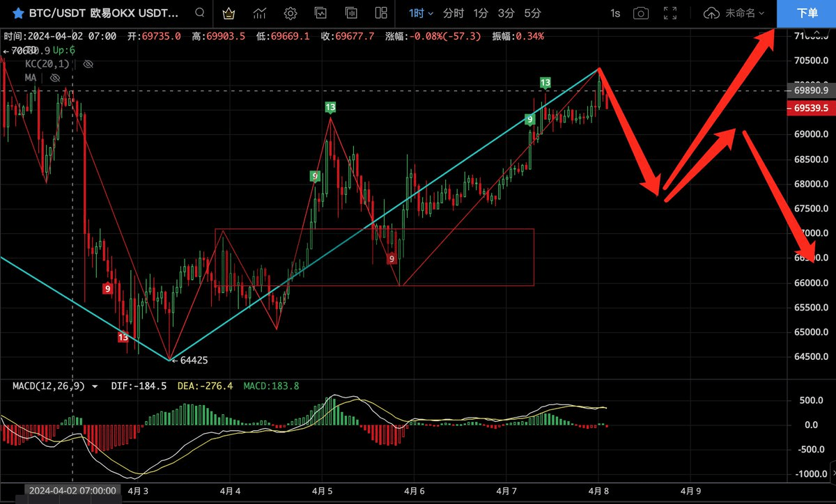This screenshot has width=836, height=504.
Task: Click the 64500.0 price axis label
Action: tap(810, 357)
